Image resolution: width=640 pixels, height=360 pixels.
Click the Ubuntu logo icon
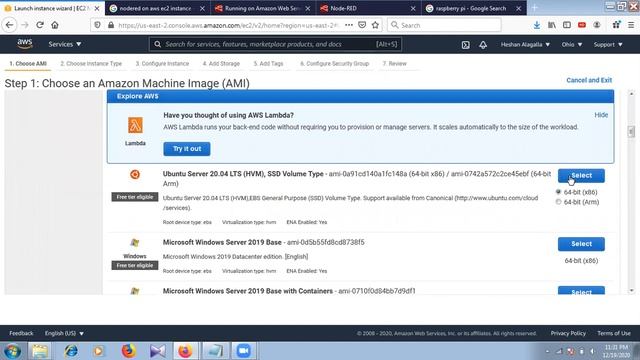point(135,174)
